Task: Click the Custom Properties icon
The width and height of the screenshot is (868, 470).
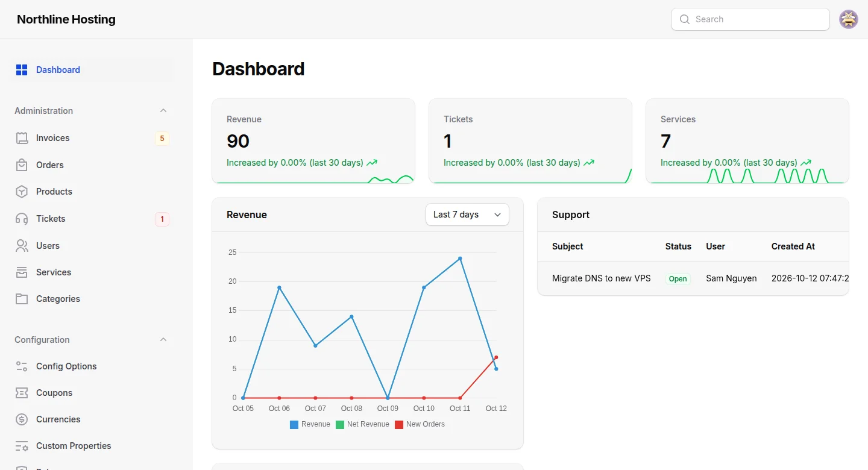Action: tap(22, 446)
